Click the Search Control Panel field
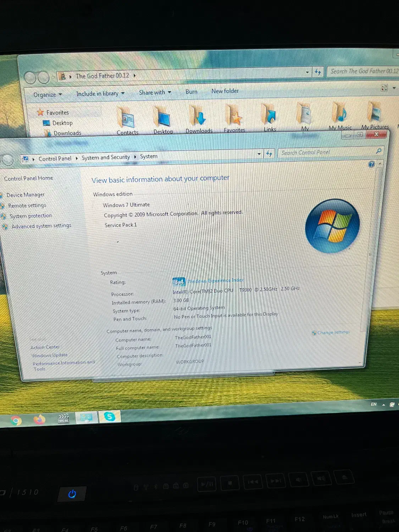399x532 pixels. point(326,153)
